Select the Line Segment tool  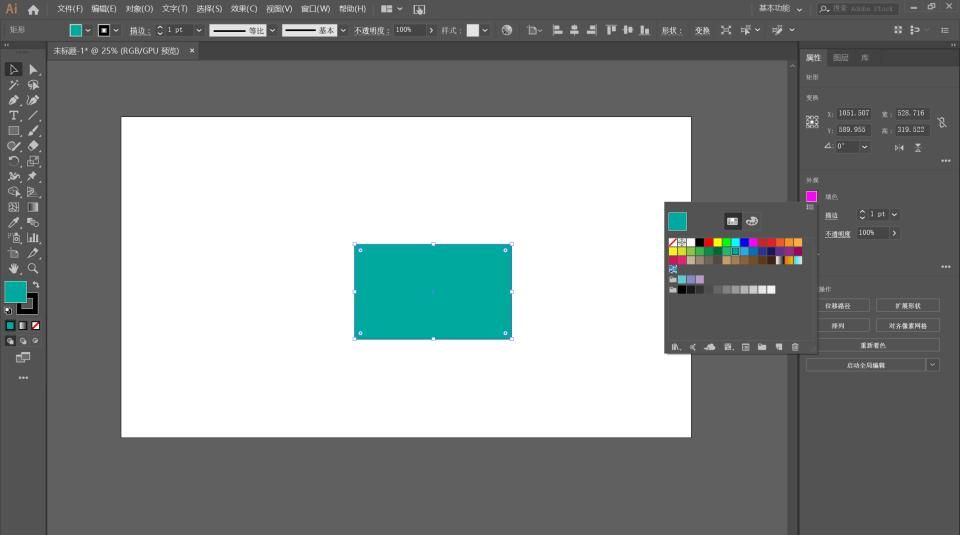coord(33,115)
